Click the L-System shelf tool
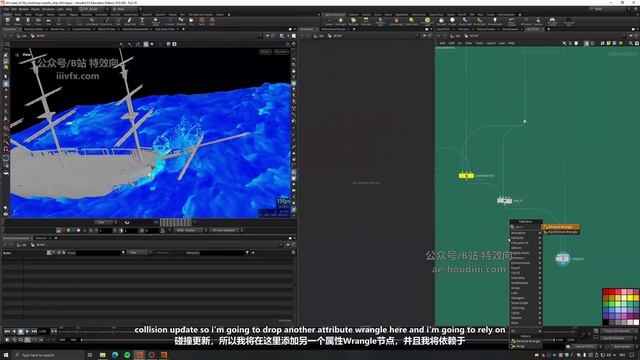 (170, 21)
